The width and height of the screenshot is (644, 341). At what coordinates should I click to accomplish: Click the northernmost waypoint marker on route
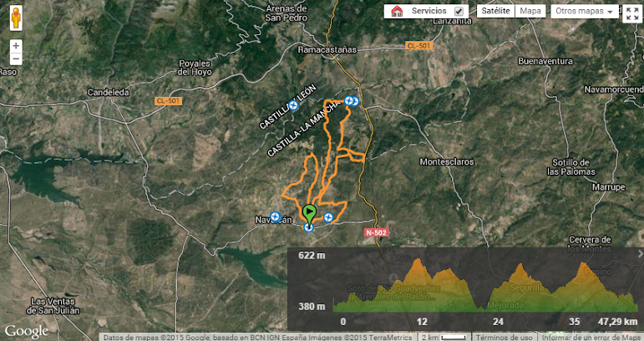349,100
